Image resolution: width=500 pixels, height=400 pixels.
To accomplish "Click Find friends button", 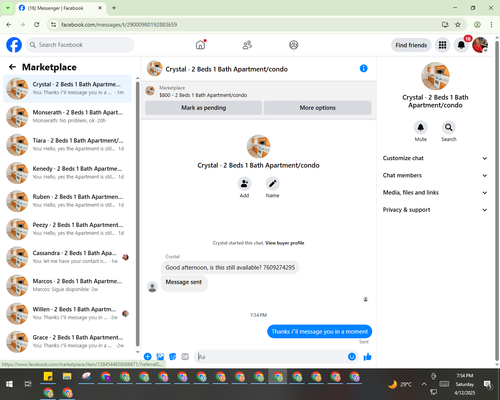I will (411, 45).
